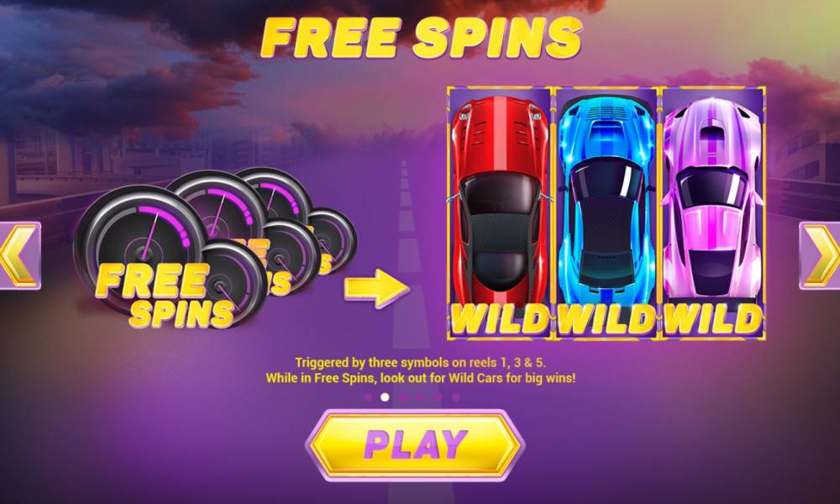This screenshot has width=840, height=504.
Task: Click the yellow arrow pointing to Wild cars
Action: [x=376, y=288]
